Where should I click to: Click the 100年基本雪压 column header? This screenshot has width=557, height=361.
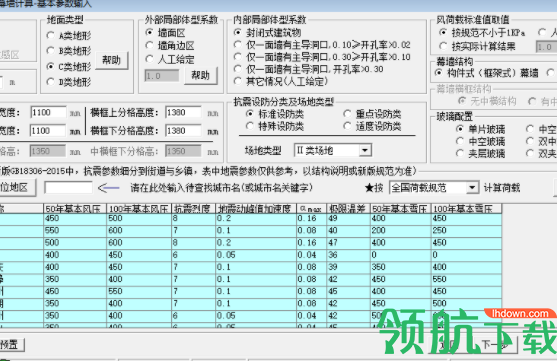tap(466, 209)
